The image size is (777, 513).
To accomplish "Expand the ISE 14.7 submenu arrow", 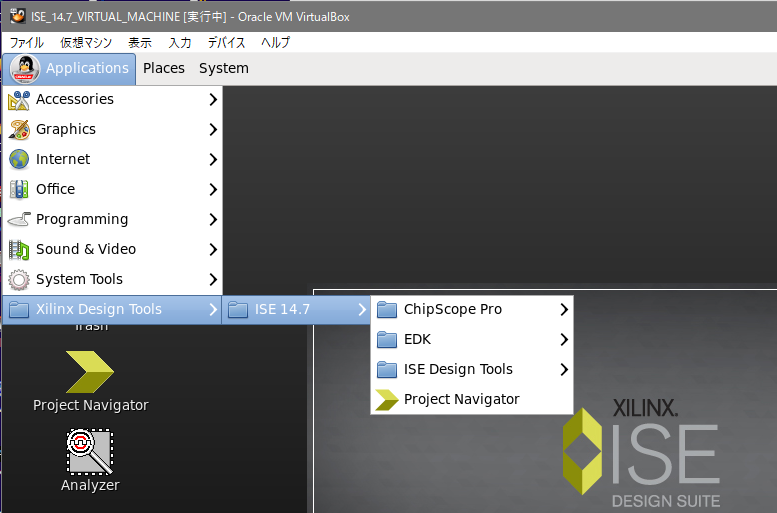I will click(362, 310).
